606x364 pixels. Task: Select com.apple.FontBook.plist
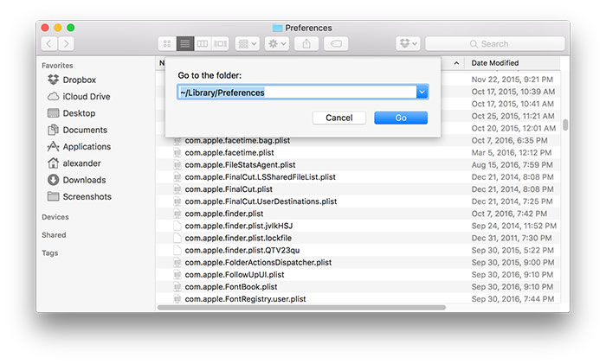(x=231, y=287)
